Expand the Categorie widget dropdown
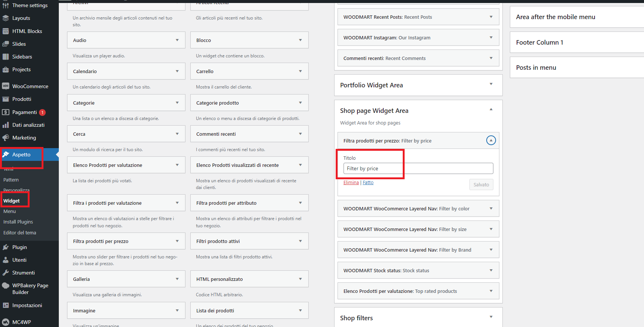 tap(177, 103)
